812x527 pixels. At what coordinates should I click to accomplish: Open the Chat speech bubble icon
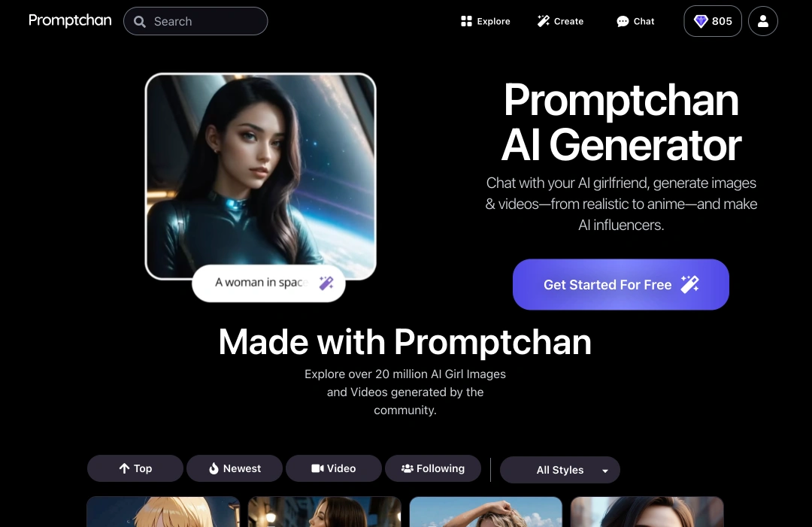click(623, 21)
